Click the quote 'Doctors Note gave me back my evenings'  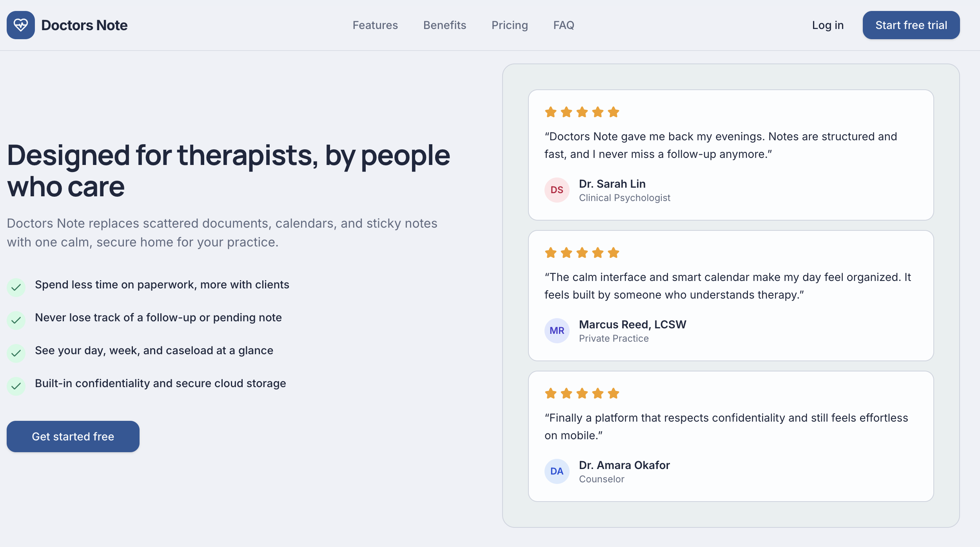click(x=720, y=145)
